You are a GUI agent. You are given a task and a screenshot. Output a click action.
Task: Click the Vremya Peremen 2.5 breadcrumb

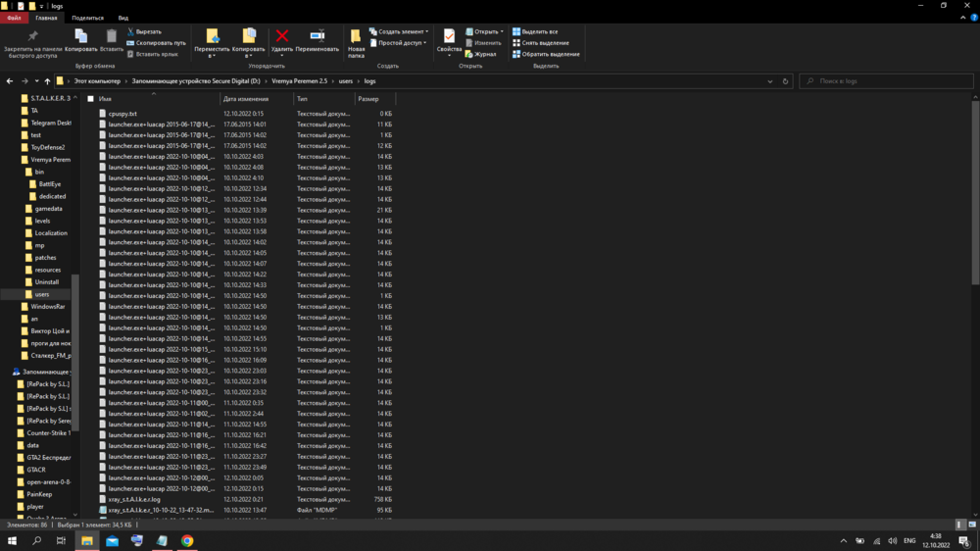click(300, 81)
